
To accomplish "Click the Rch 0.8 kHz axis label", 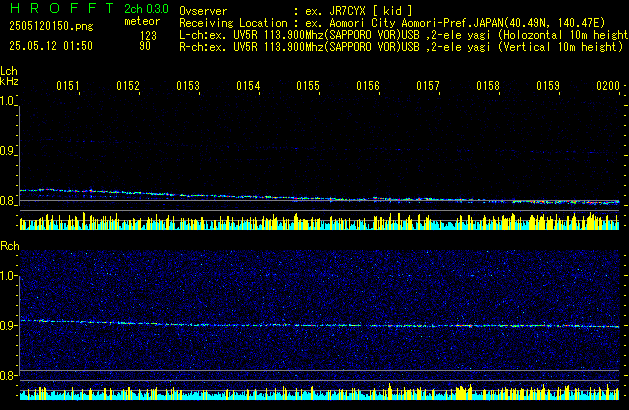I will click(x=8, y=375).
